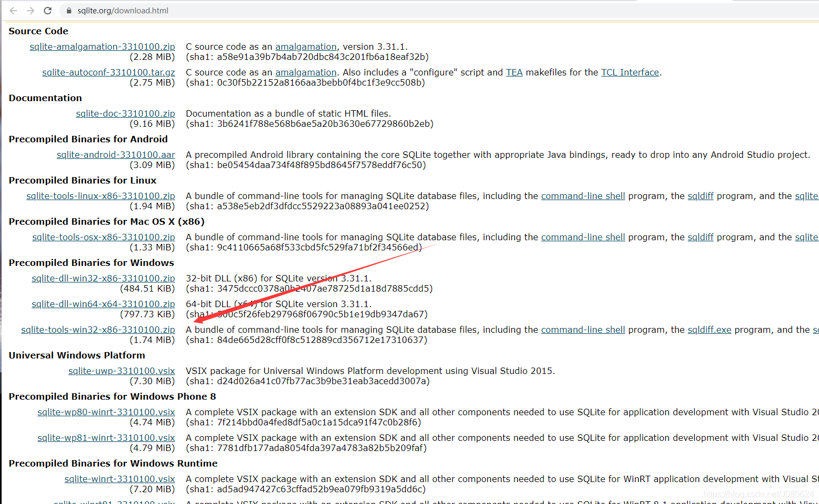
Task: Download sqlite-wp80-winrt-3310100.vsix
Action: (106, 412)
